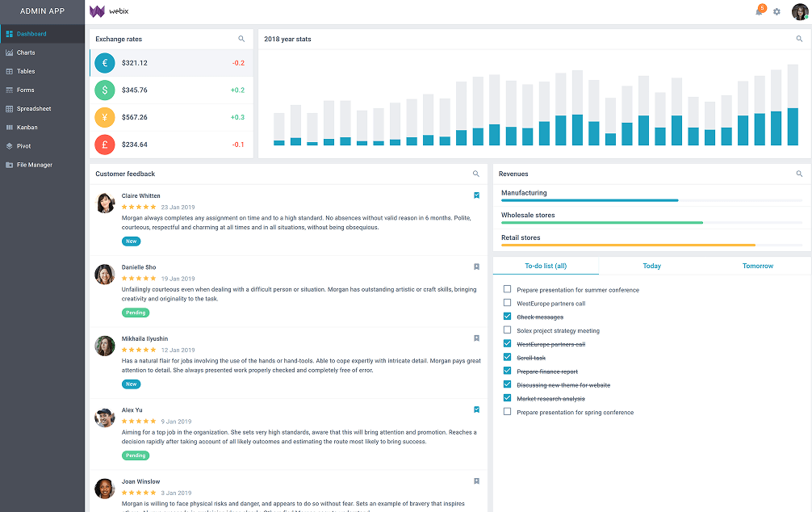Click the Webix logo
The height and width of the screenshot is (512, 812).
point(109,11)
